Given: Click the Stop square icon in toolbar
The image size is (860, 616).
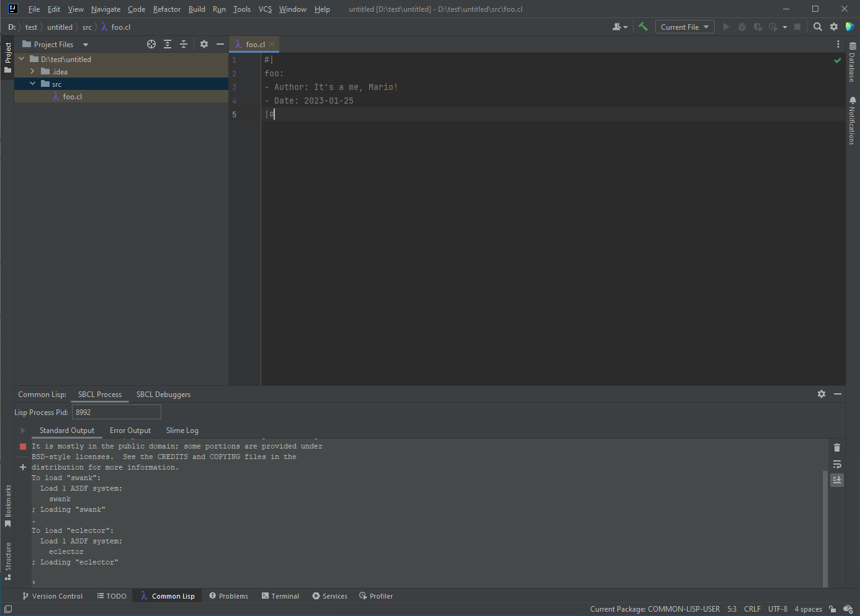Looking at the screenshot, I should [x=797, y=27].
